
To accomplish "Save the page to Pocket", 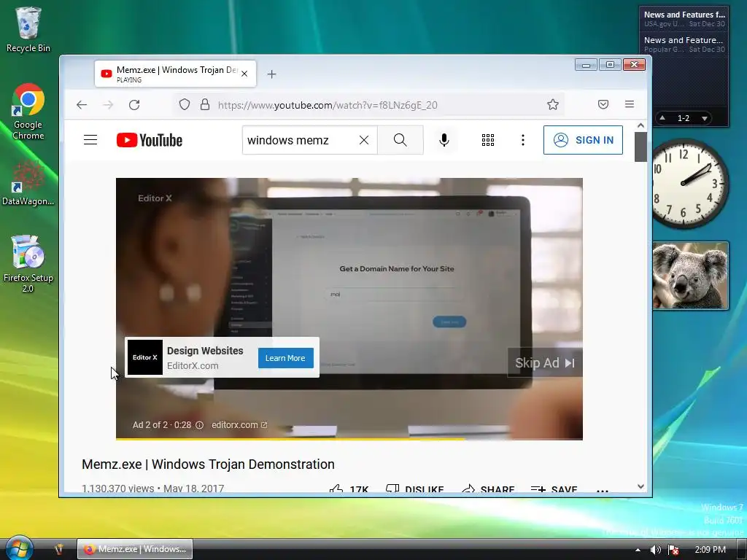I will [x=603, y=104].
